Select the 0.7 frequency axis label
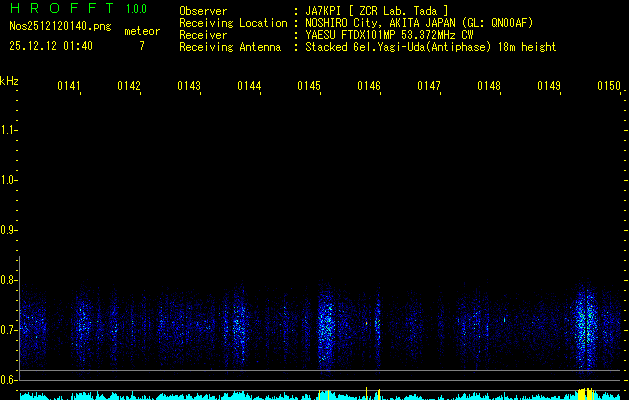Screen dimensions: 629x400 [9, 330]
